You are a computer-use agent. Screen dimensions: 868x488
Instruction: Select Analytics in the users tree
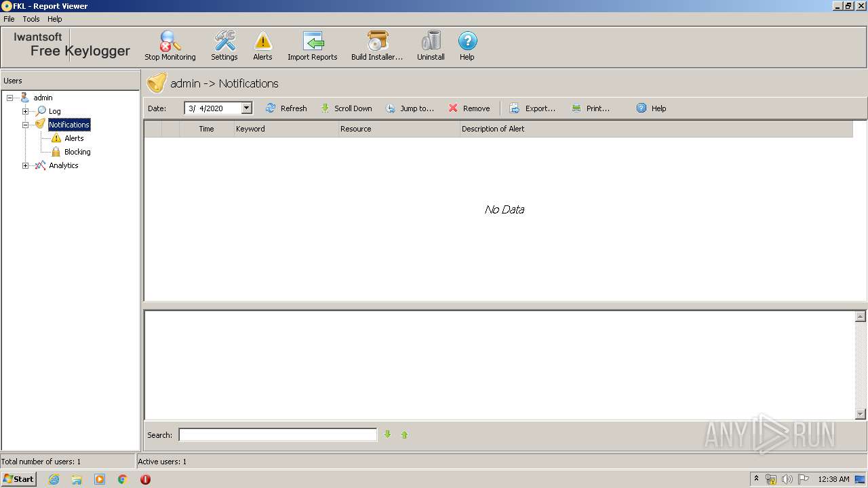64,165
